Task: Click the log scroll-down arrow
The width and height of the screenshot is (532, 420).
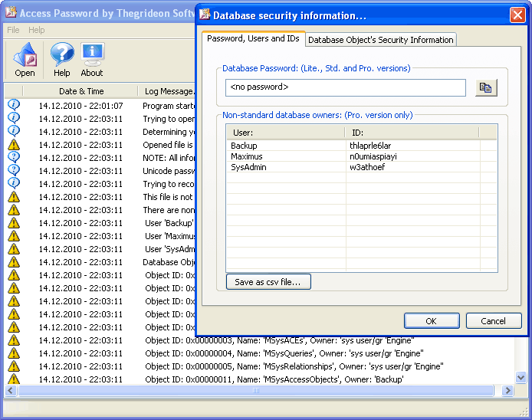Action: (521, 377)
